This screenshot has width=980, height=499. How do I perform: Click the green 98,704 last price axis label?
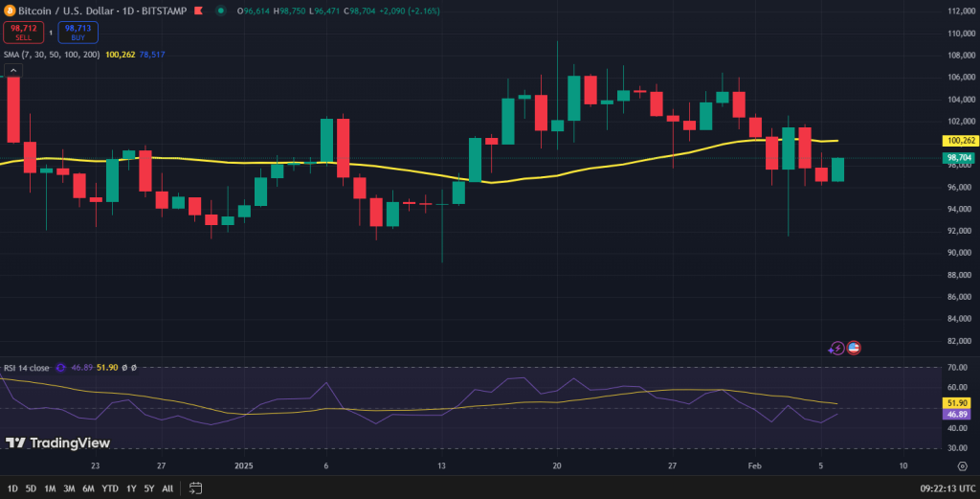click(x=959, y=158)
